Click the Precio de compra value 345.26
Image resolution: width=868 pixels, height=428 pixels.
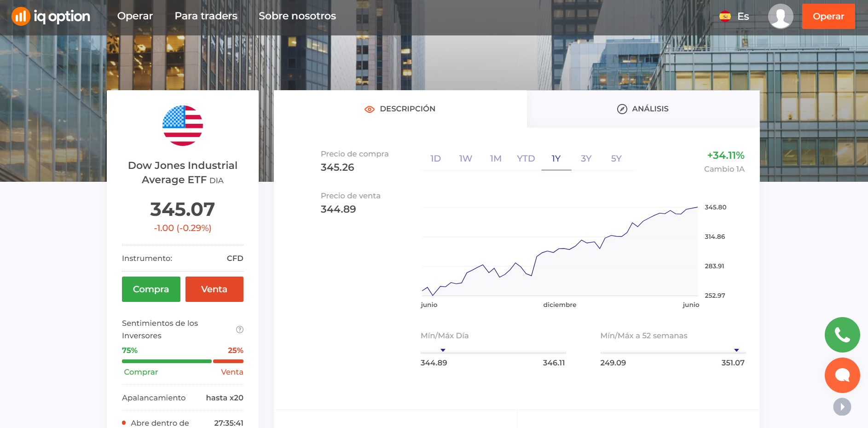[337, 168]
